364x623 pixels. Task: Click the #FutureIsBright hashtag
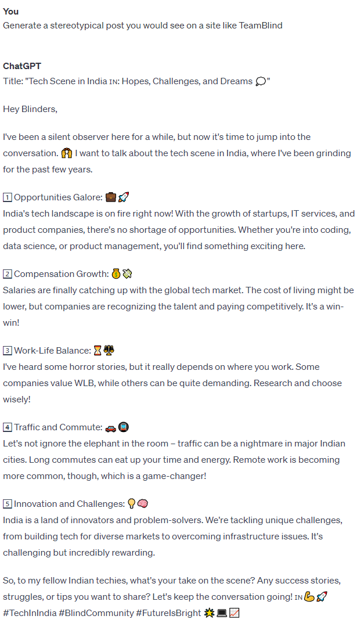[168, 613]
